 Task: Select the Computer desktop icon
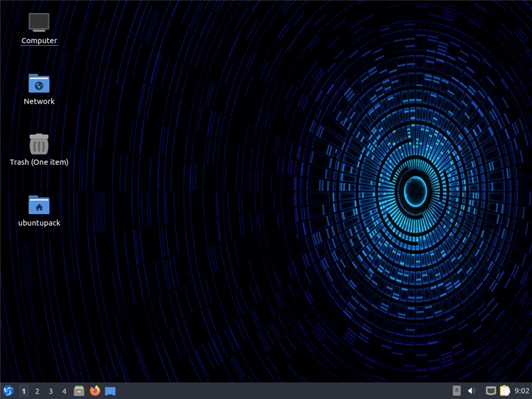[39, 22]
